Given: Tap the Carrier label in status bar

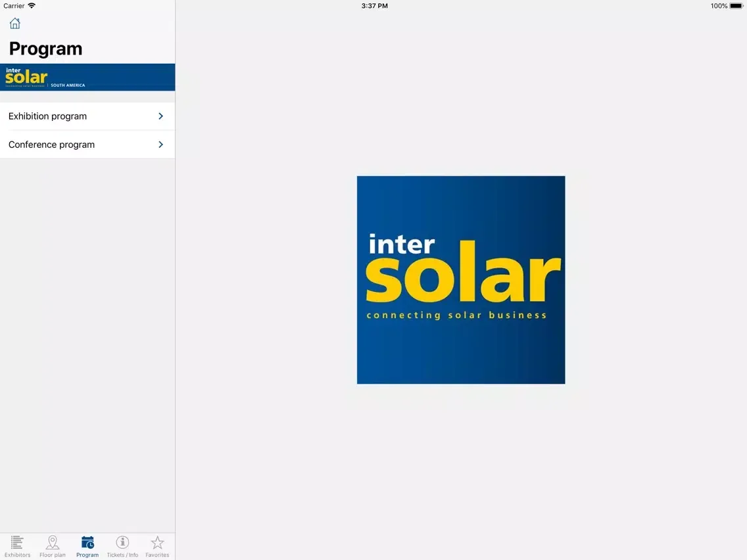Looking at the screenshot, I should [x=14, y=6].
